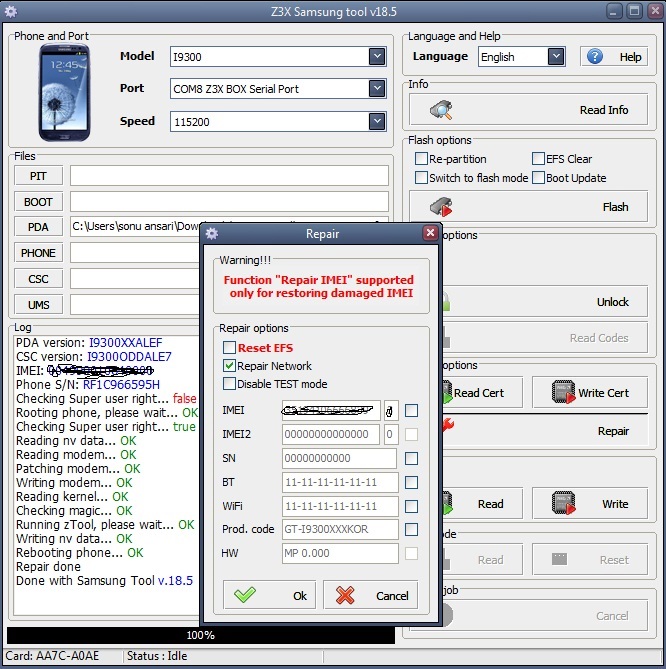Click the WiFi address input field
666x669 pixels.
click(x=340, y=506)
